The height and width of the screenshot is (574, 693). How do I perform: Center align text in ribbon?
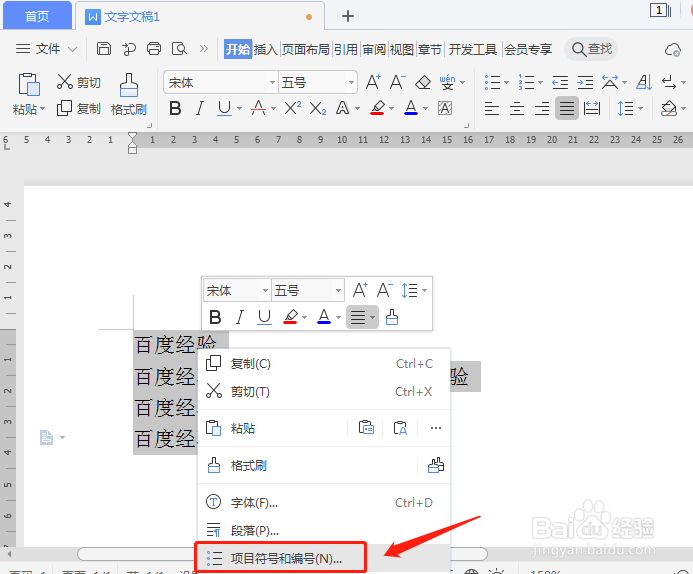click(517, 108)
